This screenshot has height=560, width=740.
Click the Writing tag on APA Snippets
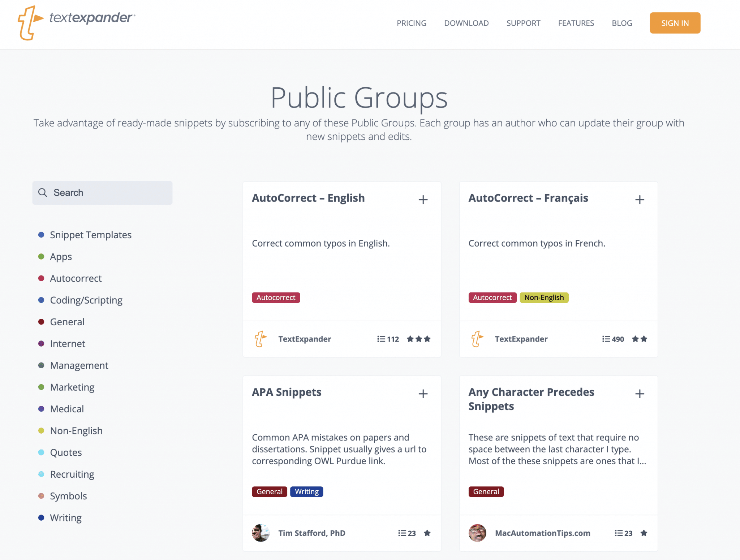(x=307, y=491)
